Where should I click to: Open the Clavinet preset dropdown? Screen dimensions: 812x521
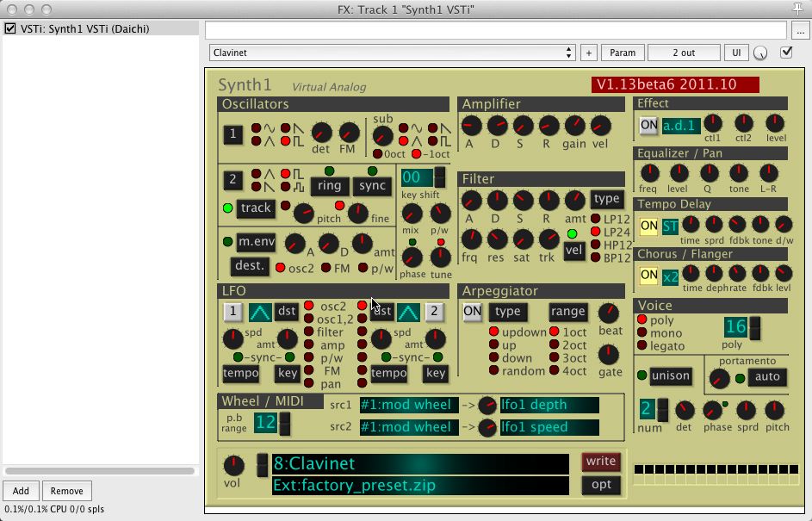tap(392, 53)
